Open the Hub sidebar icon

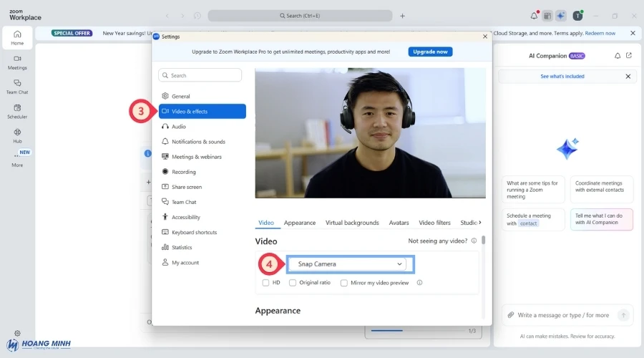point(17,135)
